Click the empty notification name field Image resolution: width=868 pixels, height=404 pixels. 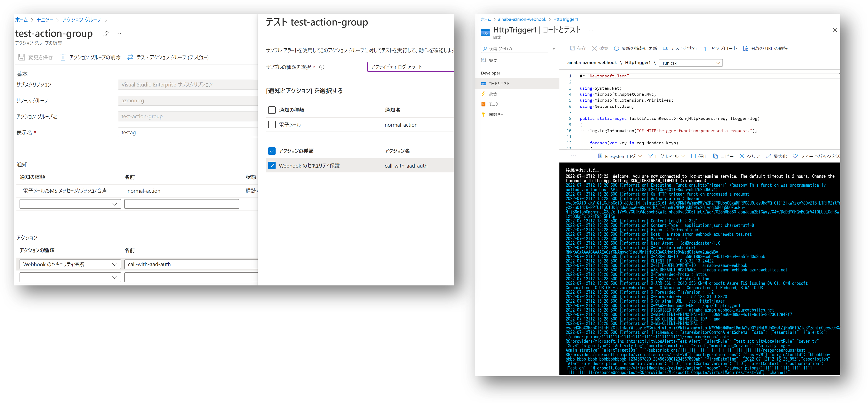coord(182,204)
